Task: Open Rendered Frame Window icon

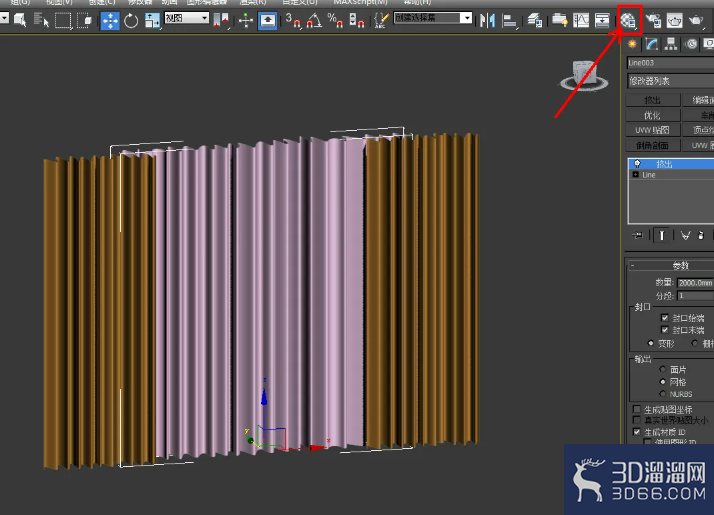Action: 674,20
